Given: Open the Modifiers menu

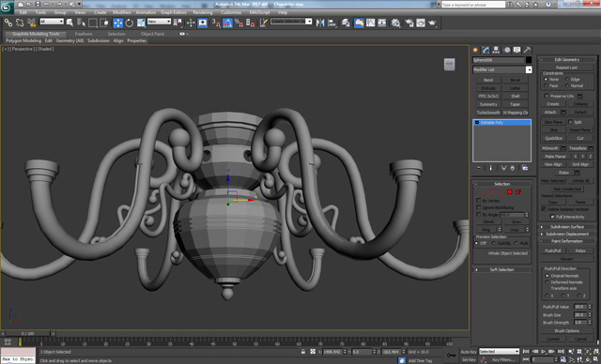Looking at the screenshot, I should (x=122, y=12).
